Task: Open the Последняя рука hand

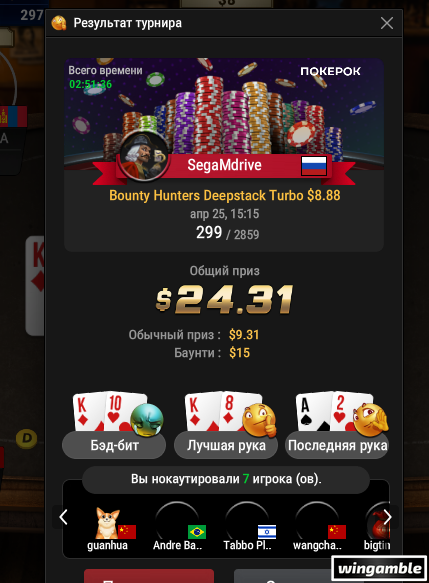Action: coord(337,445)
